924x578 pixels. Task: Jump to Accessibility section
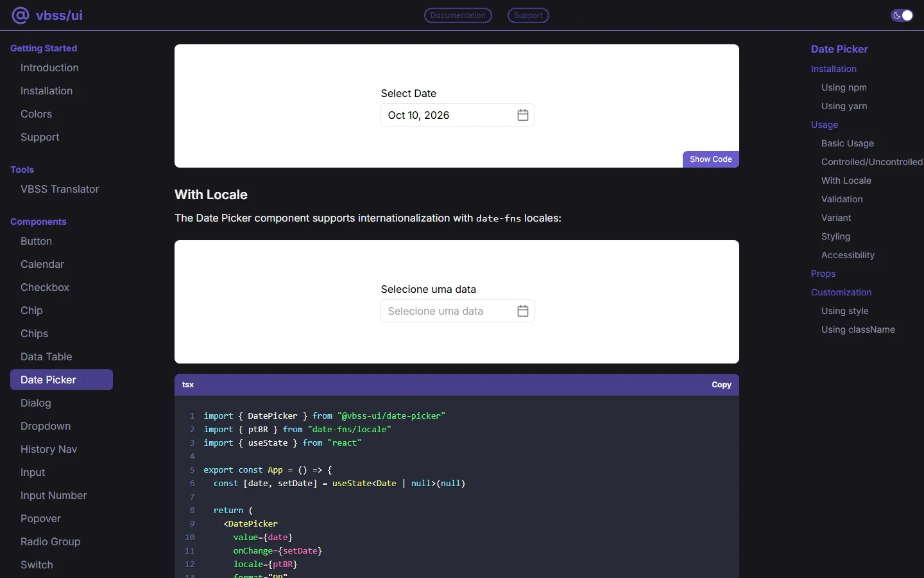(848, 255)
